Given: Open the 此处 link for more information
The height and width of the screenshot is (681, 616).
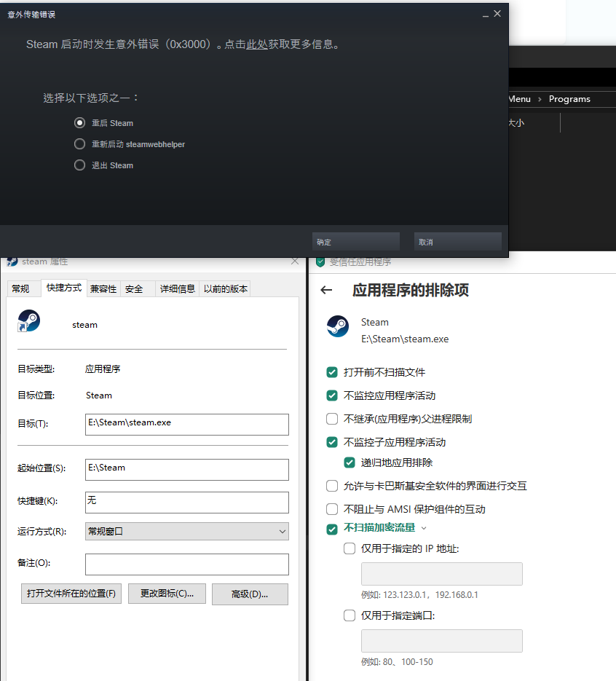Looking at the screenshot, I should pyautogui.click(x=257, y=44).
